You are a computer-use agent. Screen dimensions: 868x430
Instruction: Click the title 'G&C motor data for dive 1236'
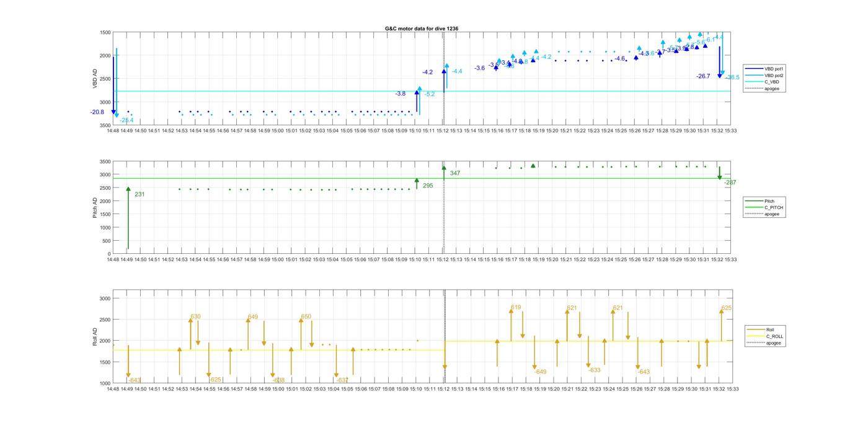[x=422, y=29]
